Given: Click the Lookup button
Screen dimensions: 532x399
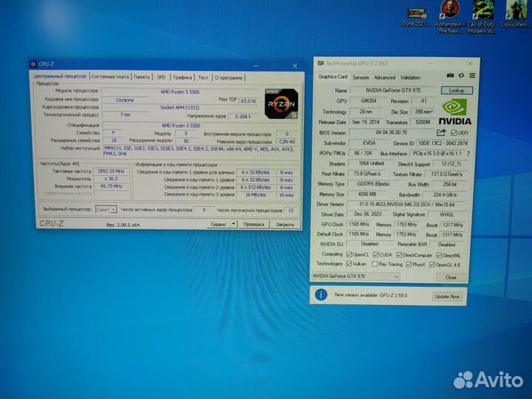Looking at the screenshot, I should (457, 91).
